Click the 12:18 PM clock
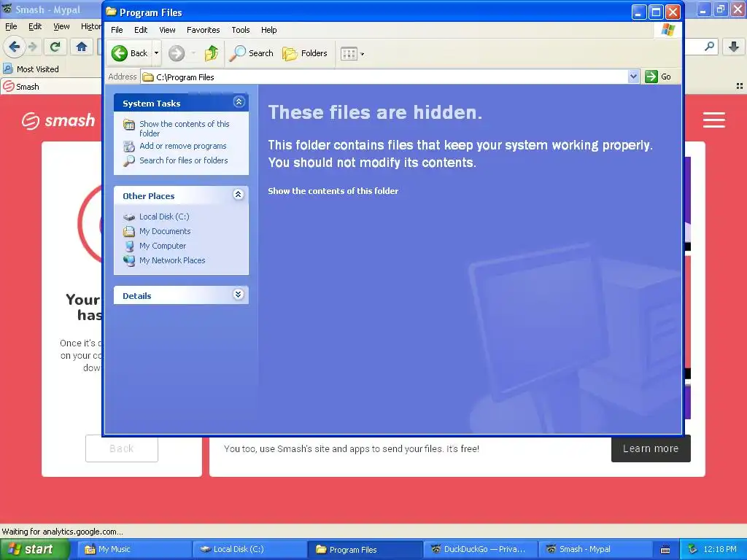Screen dimensions: 747x560 tap(720, 550)
